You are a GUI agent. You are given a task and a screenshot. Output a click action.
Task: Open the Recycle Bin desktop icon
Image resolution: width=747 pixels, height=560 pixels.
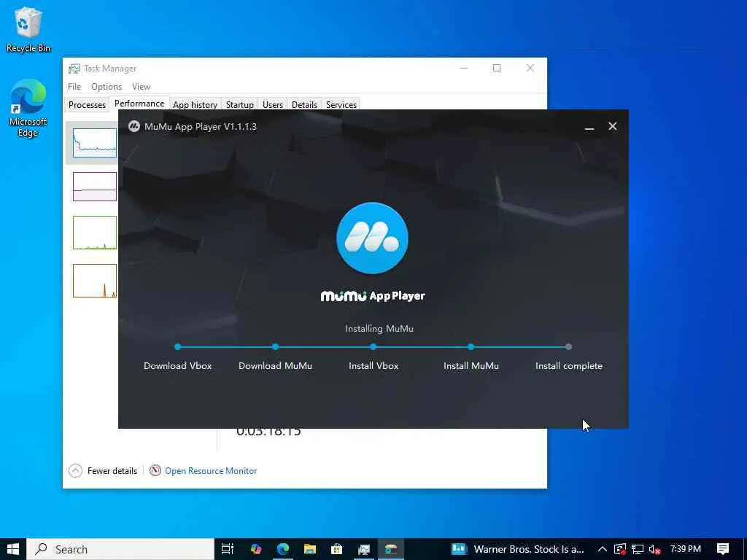[28, 29]
